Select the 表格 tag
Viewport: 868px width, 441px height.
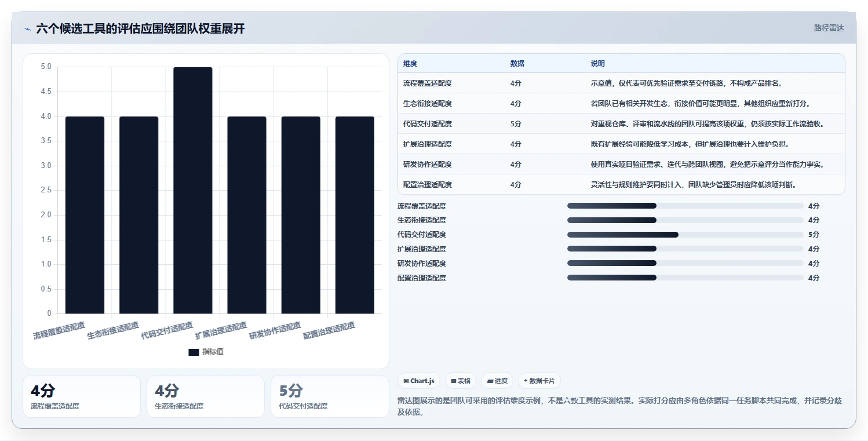click(461, 381)
